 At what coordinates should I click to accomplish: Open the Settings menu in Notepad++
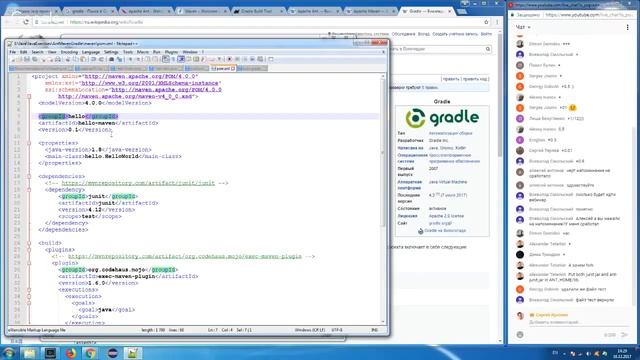[111, 52]
